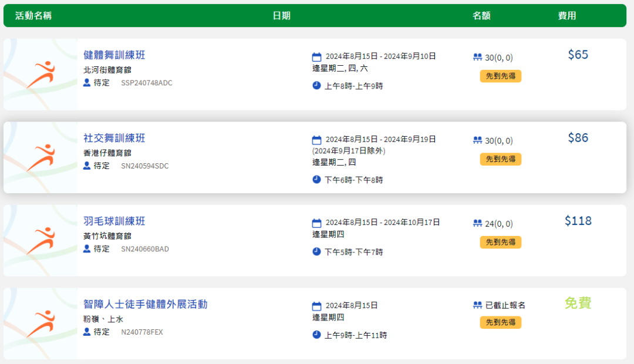This screenshot has height=364, width=634.
Task: Click clock icon next to 下午5時-下午7時
Action: [x=316, y=251]
